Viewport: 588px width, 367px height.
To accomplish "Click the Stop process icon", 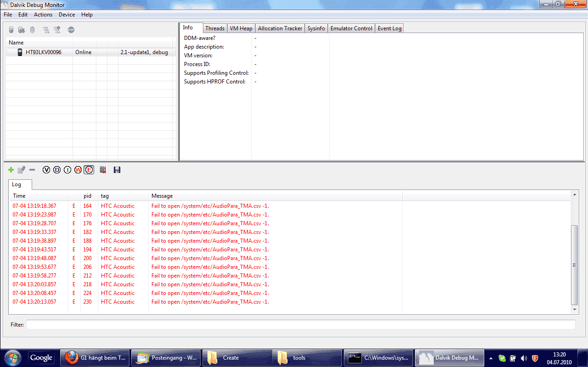I will click(71, 30).
